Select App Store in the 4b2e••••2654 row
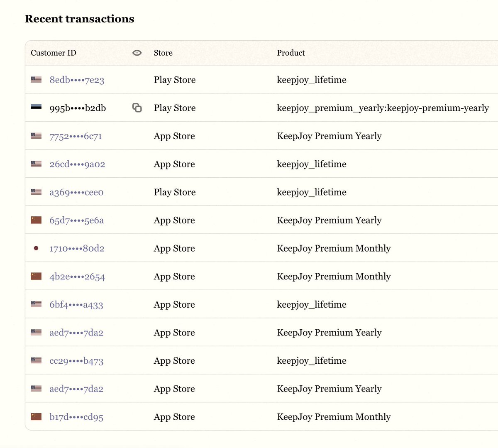The width and height of the screenshot is (498, 448). (174, 277)
